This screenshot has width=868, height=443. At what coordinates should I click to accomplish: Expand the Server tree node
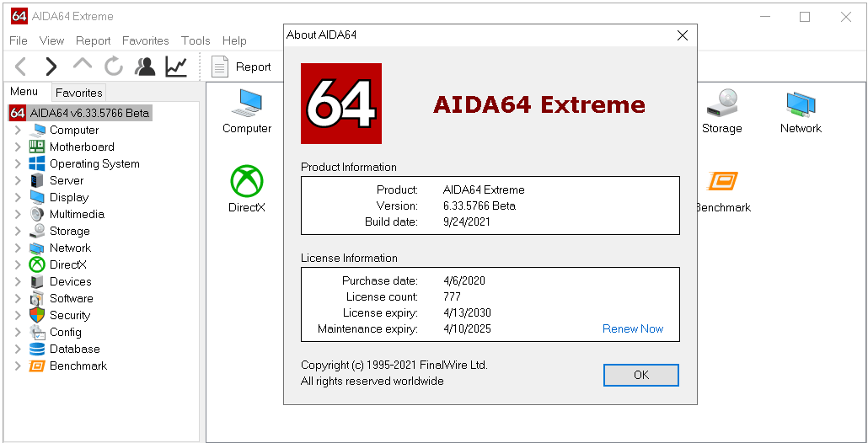(18, 180)
